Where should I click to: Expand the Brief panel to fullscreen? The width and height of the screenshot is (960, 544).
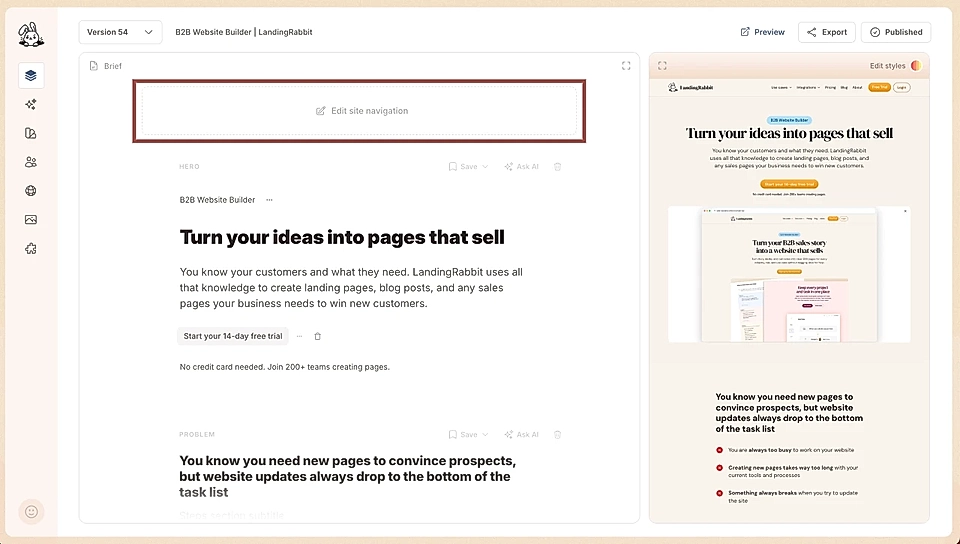click(x=626, y=65)
